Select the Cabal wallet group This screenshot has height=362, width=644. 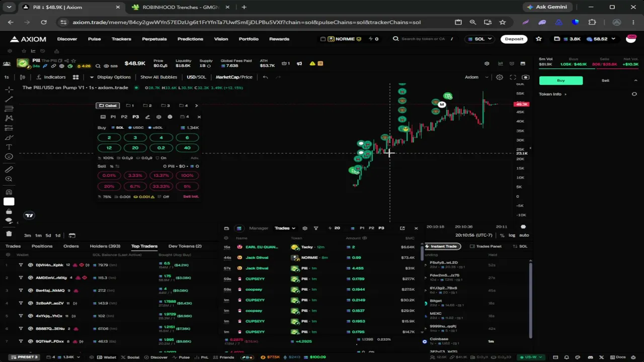click(108, 106)
